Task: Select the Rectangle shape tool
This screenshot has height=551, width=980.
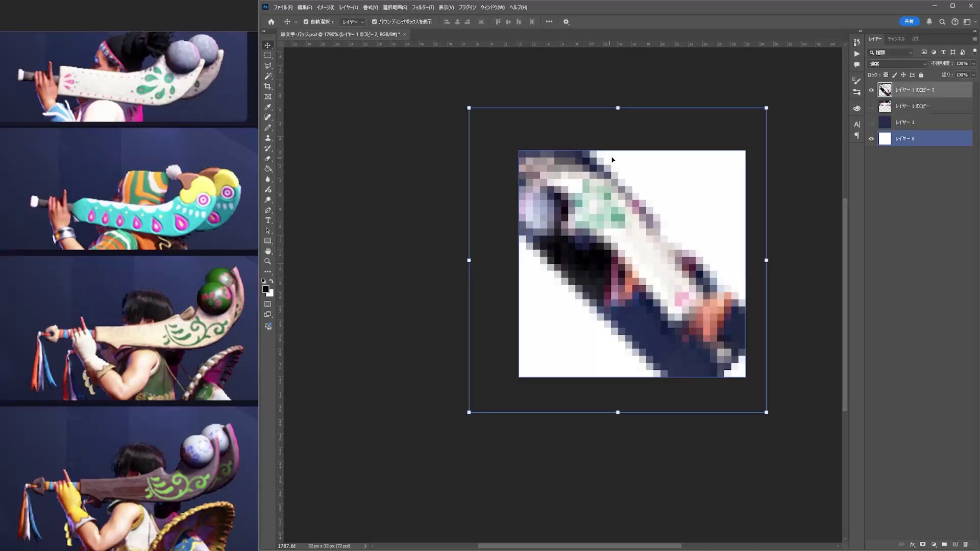Action: (267, 241)
